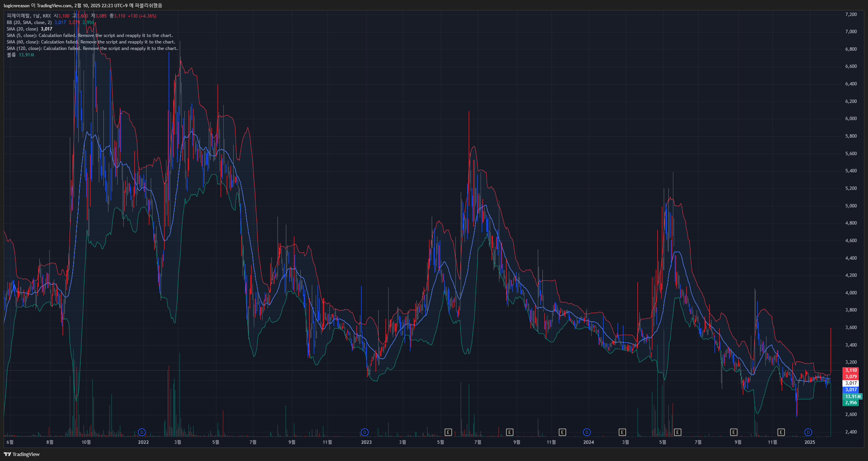This screenshot has width=868, height=461.
Task: Click the 2024 label on the time axis
Action: click(x=589, y=442)
